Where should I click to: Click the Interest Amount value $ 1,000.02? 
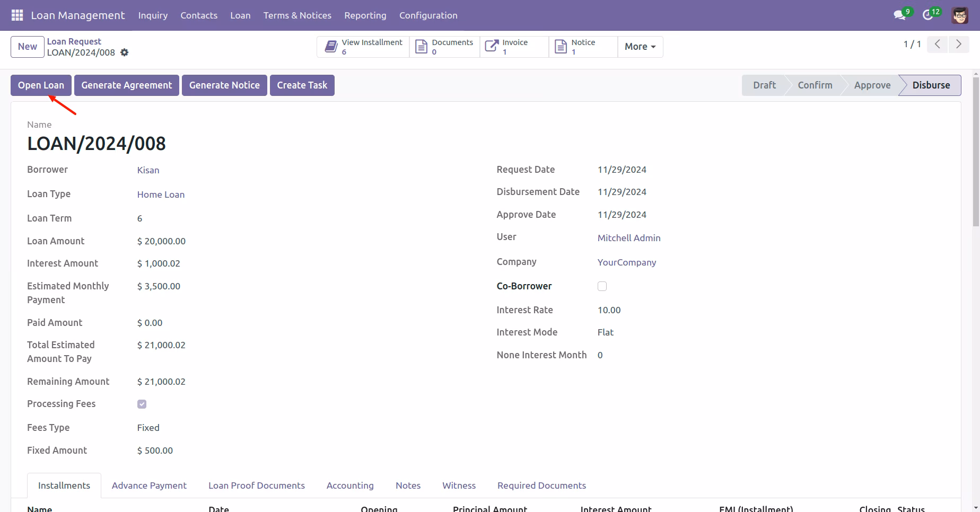point(159,263)
